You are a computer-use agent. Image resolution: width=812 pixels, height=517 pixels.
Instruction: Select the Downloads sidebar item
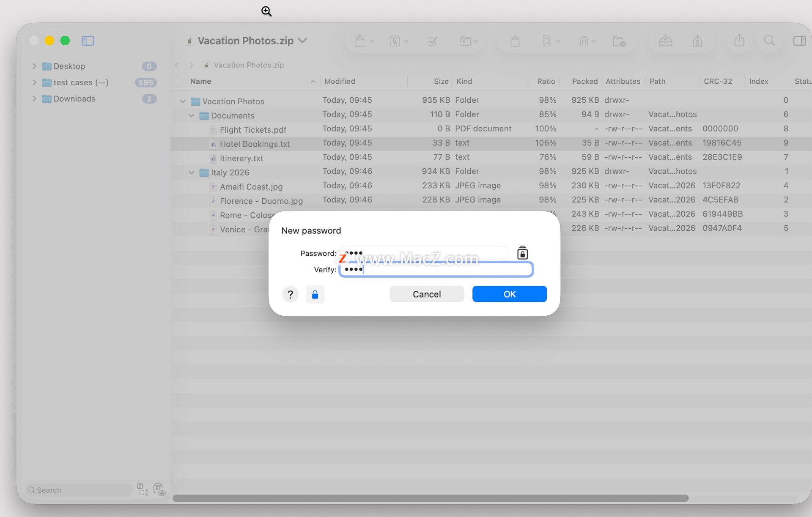(x=74, y=98)
